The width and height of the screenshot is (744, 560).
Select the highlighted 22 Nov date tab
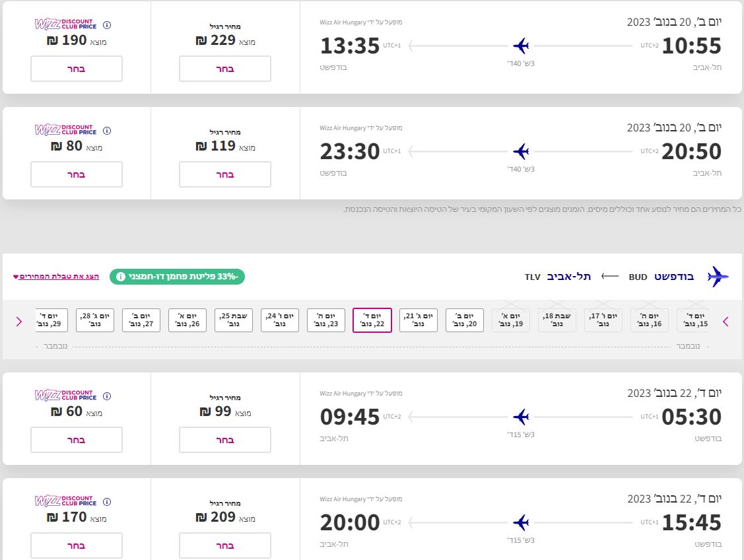pos(372,320)
